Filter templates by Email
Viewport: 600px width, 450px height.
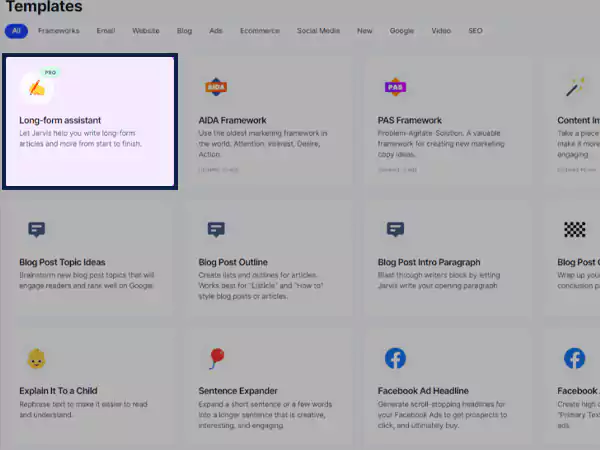click(x=105, y=31)
